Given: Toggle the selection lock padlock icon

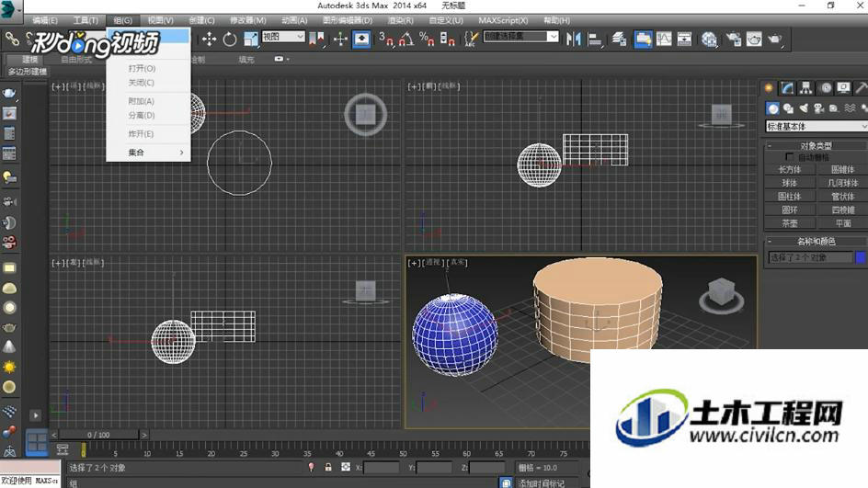Looking at the screenshot, I should pos(328,468).
